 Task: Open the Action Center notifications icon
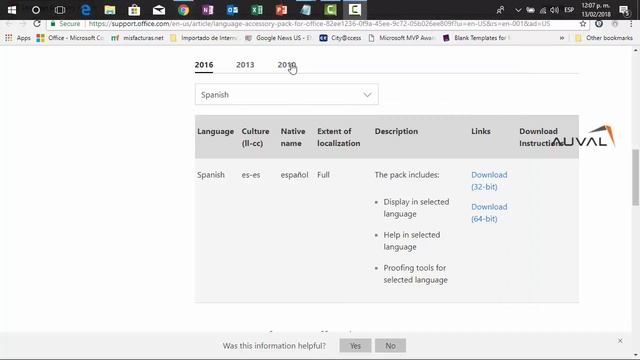pyautogui.click(x=624, y=10)
